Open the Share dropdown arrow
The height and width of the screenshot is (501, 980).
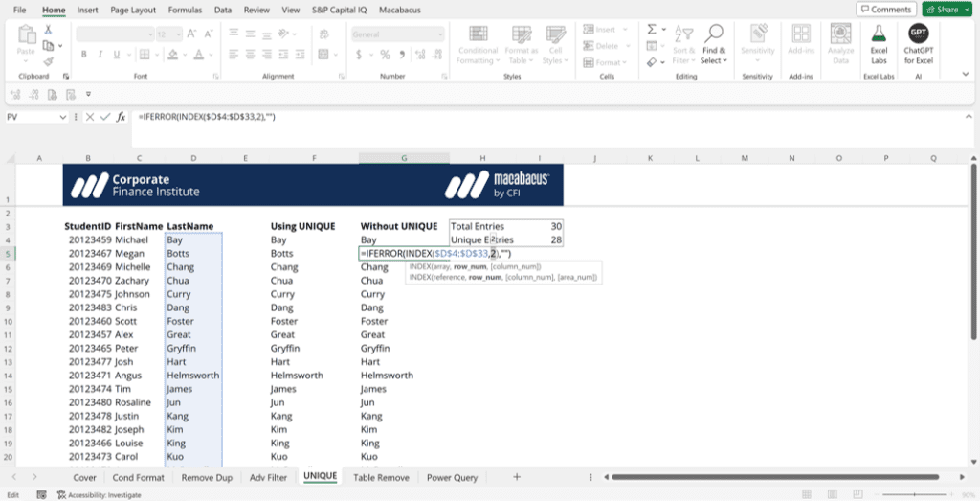click(966, 10)
